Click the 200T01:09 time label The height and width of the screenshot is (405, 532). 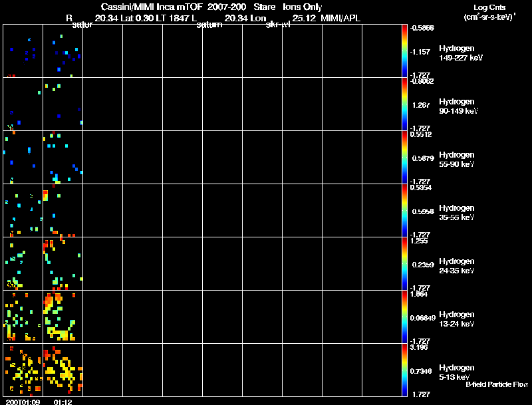pyautogui.click(x=23, y=402)
